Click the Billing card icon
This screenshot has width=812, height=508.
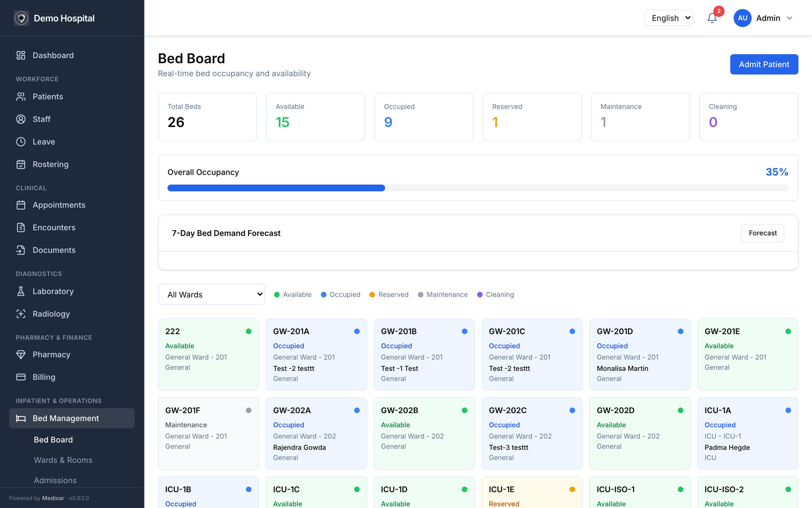point(21,377)
